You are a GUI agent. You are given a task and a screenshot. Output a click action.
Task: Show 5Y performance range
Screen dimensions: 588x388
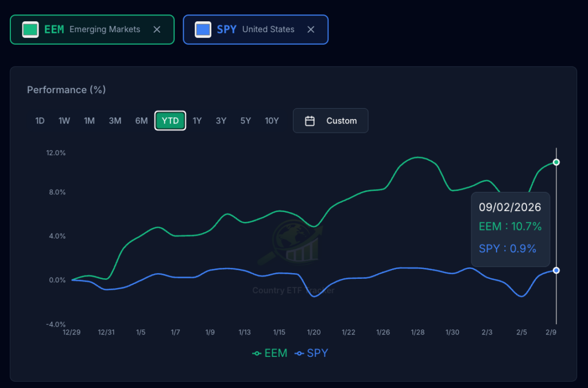pos(246,121)
